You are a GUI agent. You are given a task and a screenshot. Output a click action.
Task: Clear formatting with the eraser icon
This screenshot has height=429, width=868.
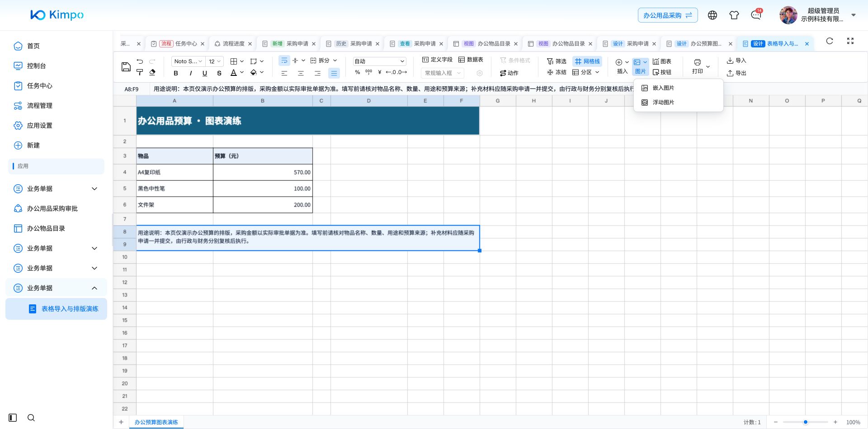point(152,72)
